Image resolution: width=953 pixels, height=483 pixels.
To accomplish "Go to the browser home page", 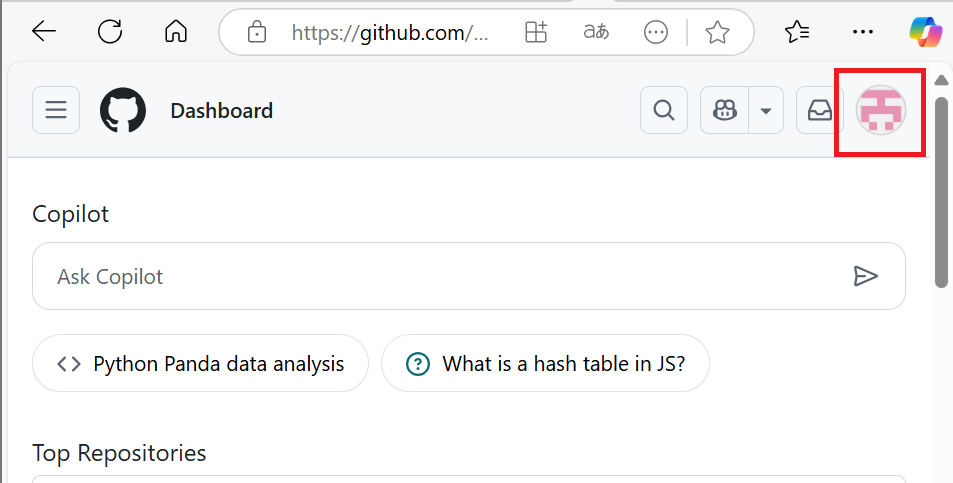I will (x=176, y=32).
